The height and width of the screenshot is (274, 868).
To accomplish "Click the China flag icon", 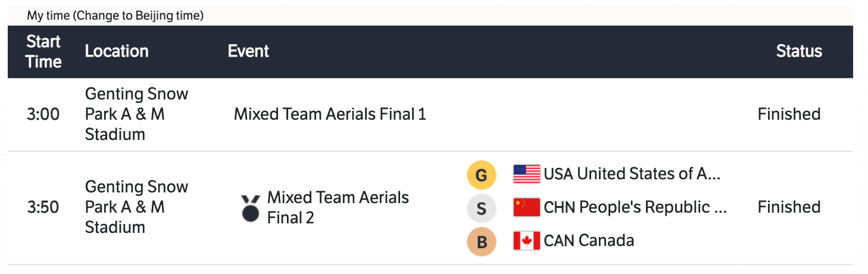I will click(526, 207).
